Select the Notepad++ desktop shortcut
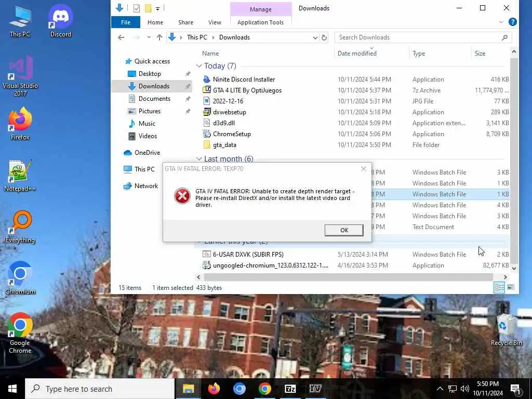This screenshot has width=532, height=399. pos(20,176)
